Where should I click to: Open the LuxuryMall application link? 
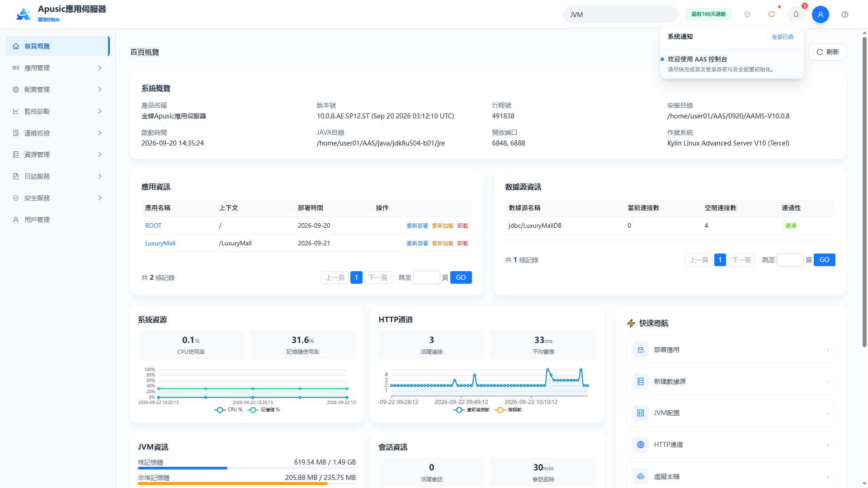click(160, 243)
